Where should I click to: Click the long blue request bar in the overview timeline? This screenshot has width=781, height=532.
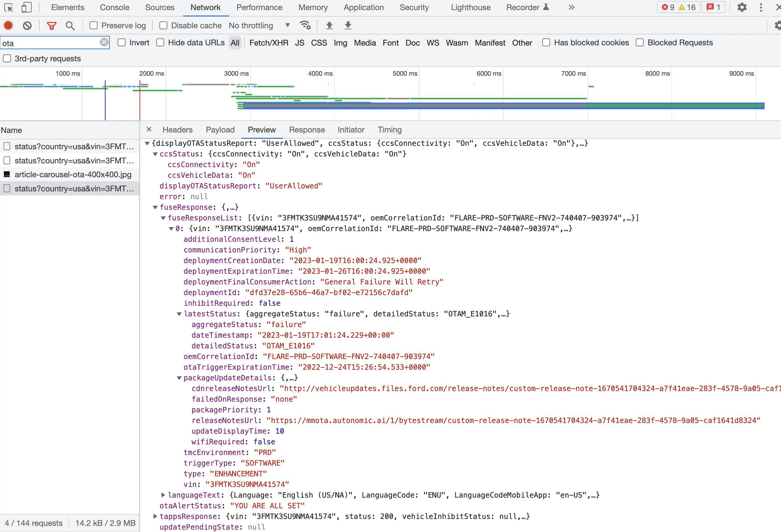click(x=504, y=106)
